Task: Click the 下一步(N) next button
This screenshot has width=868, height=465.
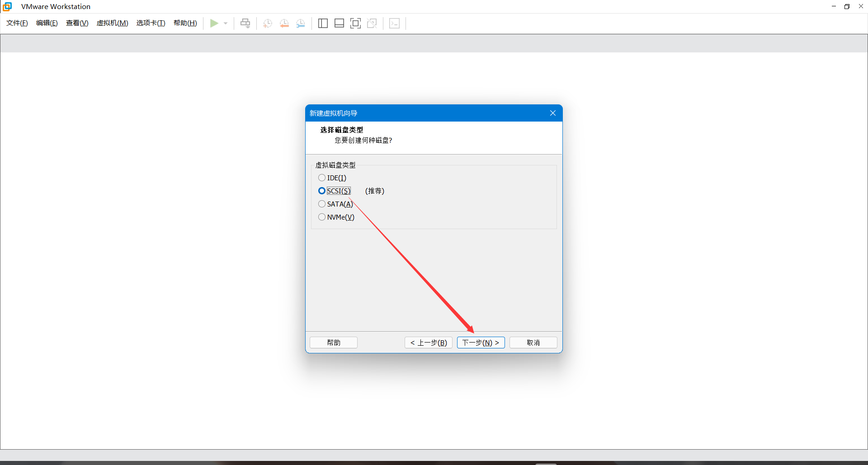Action: pyautogui.click(x=481, y=343)
